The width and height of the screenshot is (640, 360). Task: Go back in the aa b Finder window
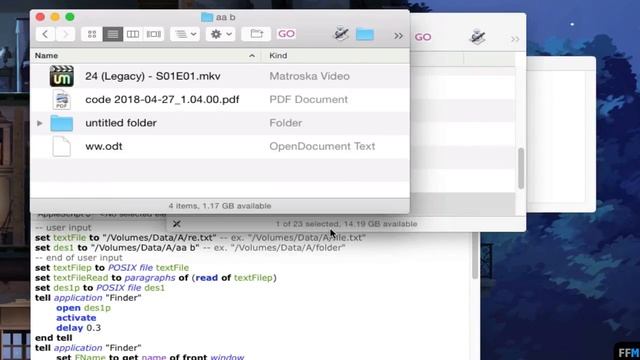tap(45, 34)
